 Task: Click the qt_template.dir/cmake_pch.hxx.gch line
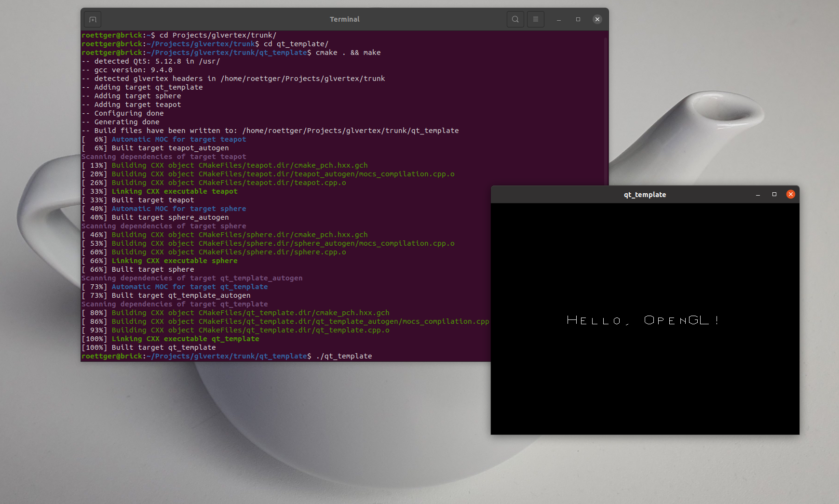click(235, 313)
